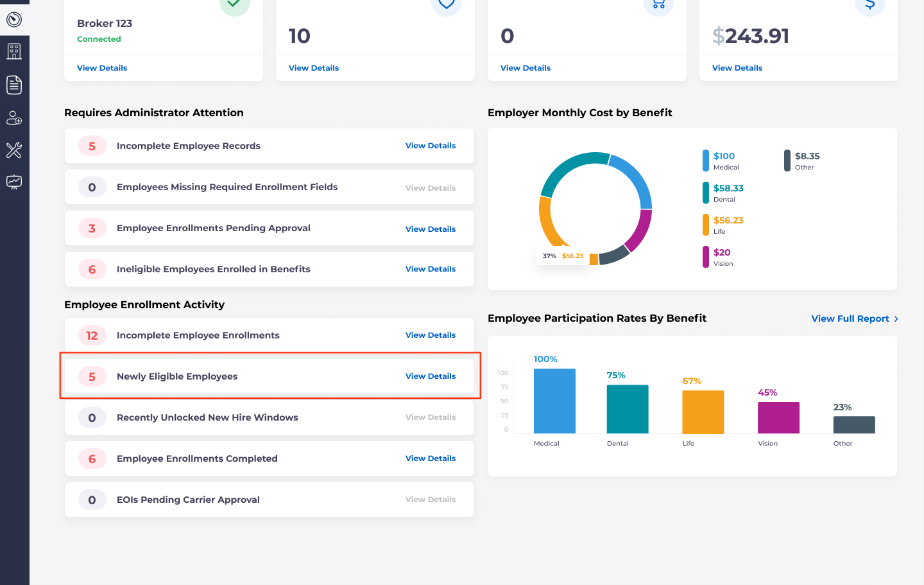Open the reports chart icon in sidebar
This screenshot has width=924, height=585.
click(14, 182)
